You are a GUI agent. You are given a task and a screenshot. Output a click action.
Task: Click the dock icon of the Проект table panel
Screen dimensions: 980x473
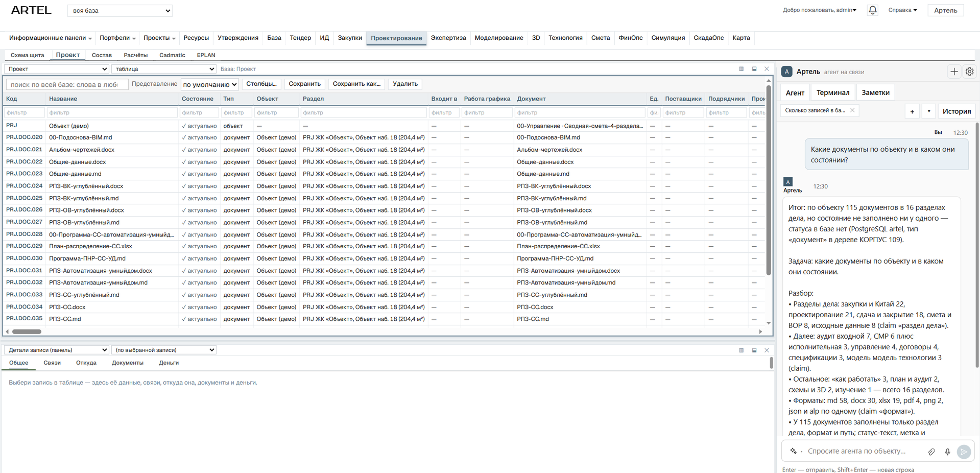[x=754, y=69]
